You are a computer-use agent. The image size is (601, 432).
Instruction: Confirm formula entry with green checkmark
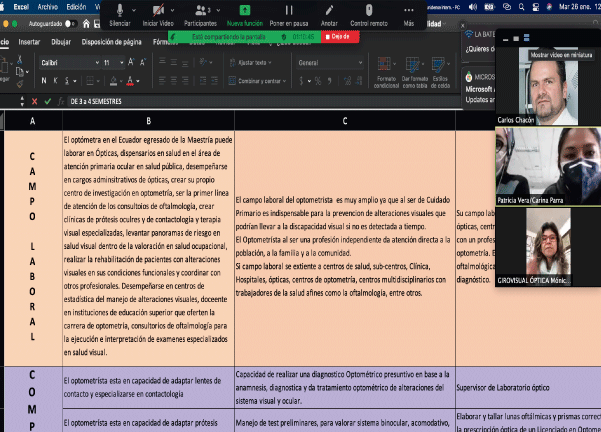[x=48, y=101]
